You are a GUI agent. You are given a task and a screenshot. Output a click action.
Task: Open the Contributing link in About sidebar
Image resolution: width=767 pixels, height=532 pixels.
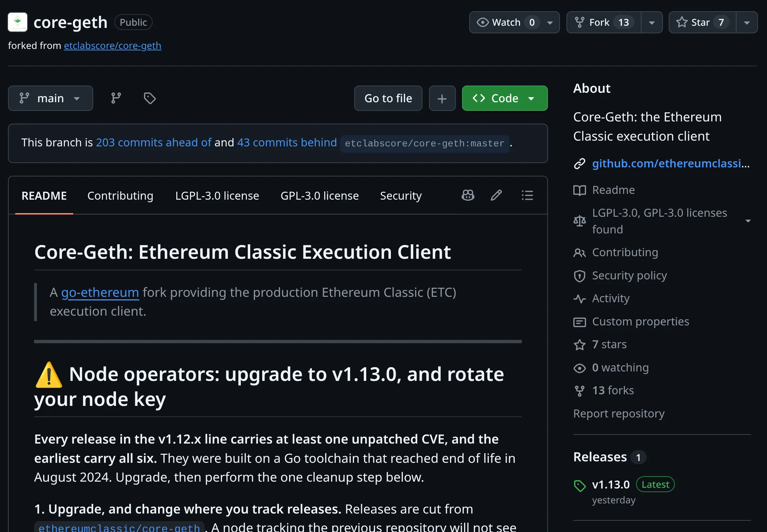tap(625, 253)
